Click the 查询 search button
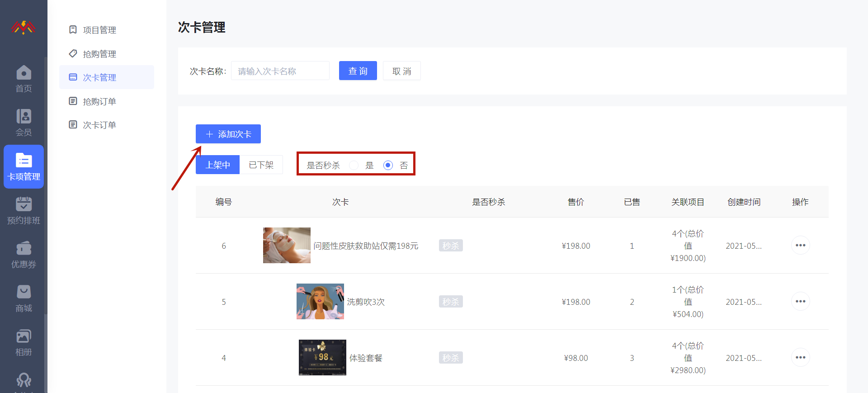Image resolution: width=868 pixels, height=393 pixels. pyautogui.click(x=358, y=71)
